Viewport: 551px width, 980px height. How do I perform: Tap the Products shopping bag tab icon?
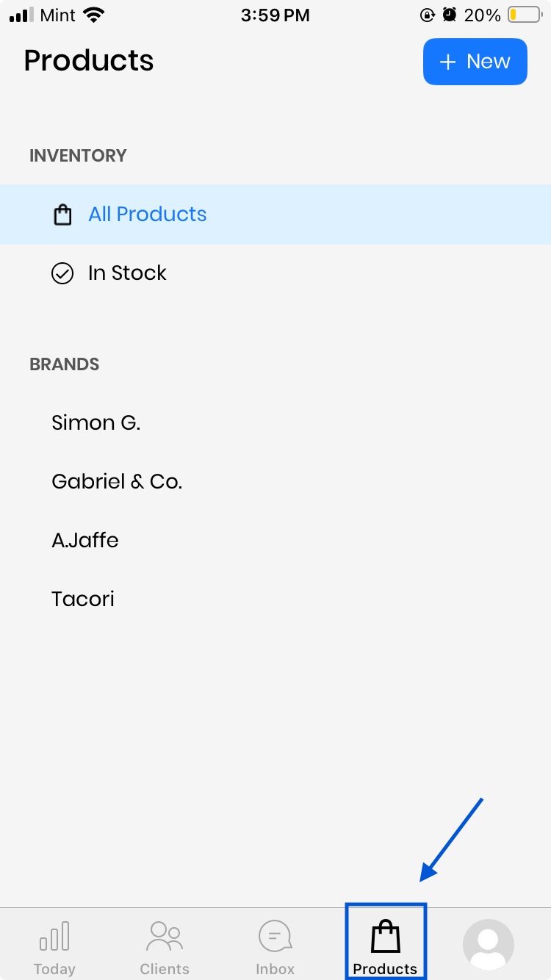pyautogui.click(x=385, y=937)
